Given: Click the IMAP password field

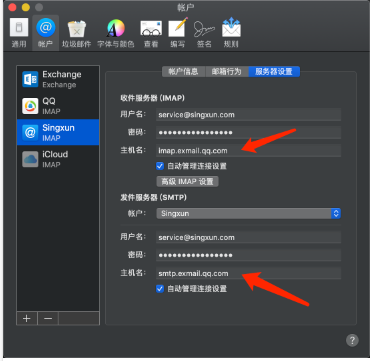Looking at the screenshot, I should (248, 132).
